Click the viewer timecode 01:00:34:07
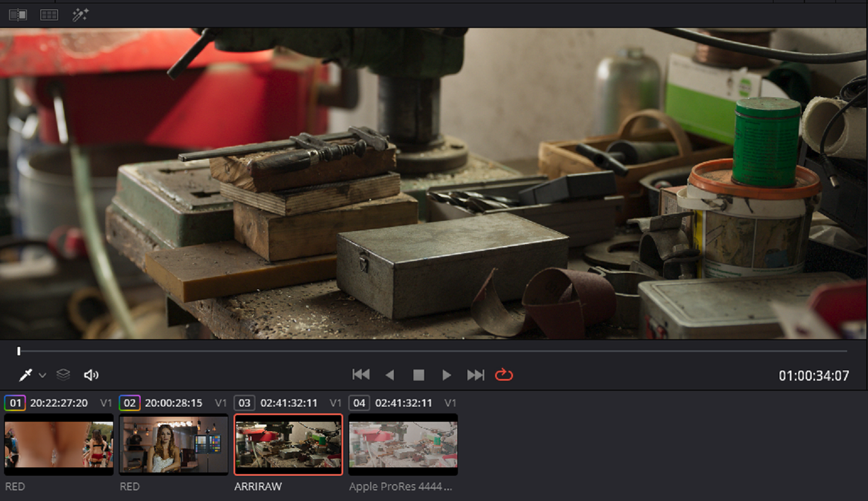Image resolution: width=868 pixels, height=501 pixels. tap(814, 376)
